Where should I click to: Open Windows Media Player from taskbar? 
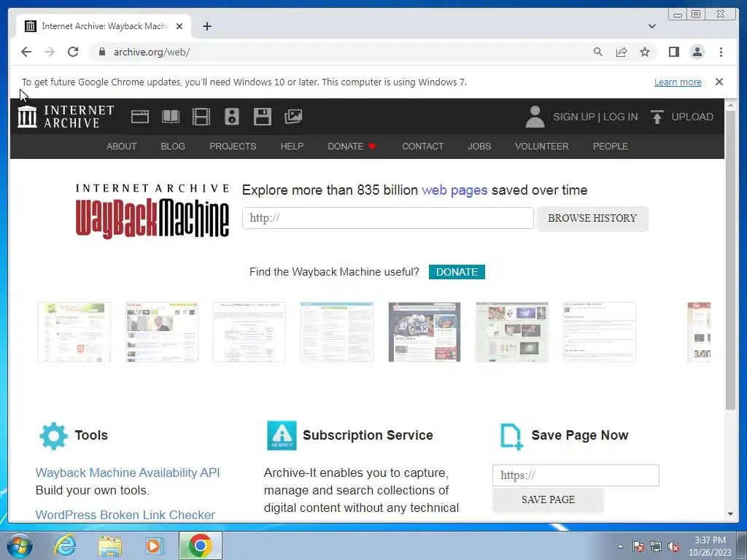[x=155, y=545]
